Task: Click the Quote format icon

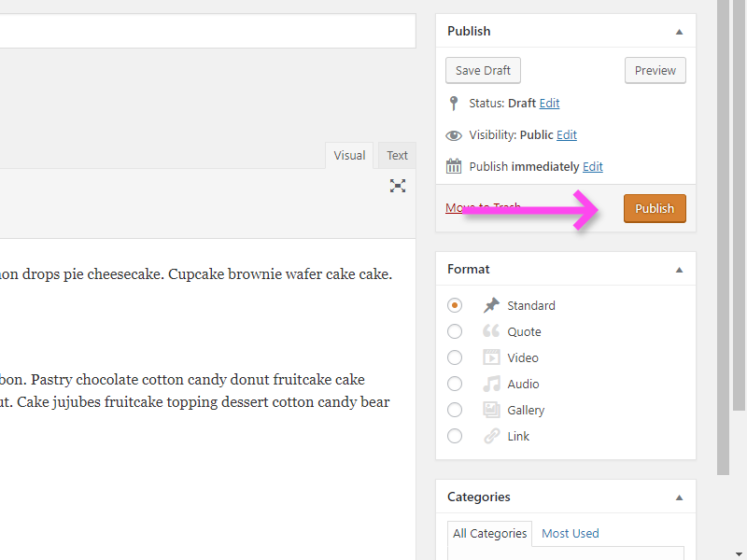Action: (491, 331)
